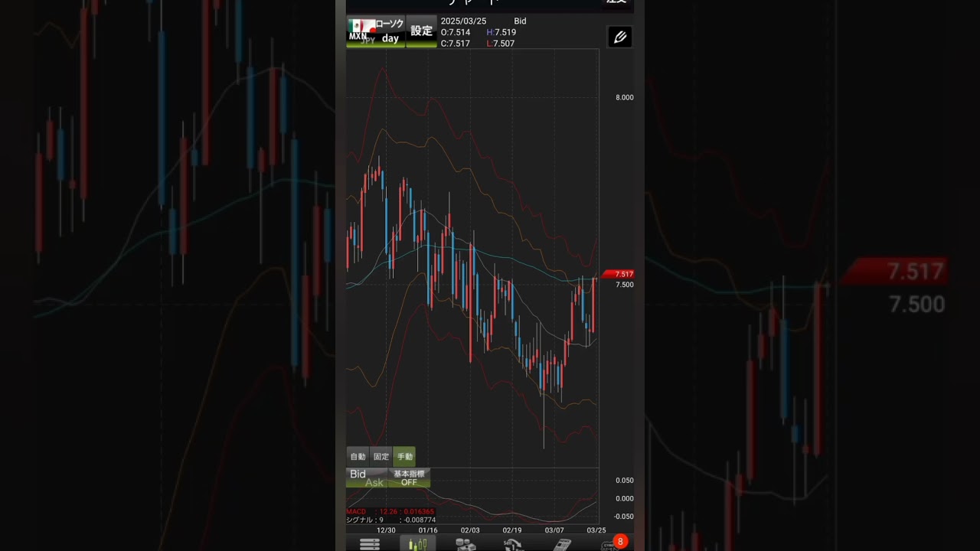Open the newspaper news icon
The height and width of the screenshot is (551, 980).
click(x=563, y=544)
